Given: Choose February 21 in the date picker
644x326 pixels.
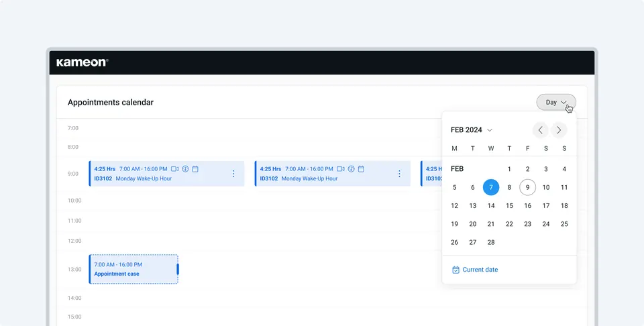Looking at the screenshot, I should [x=491, y=224].
